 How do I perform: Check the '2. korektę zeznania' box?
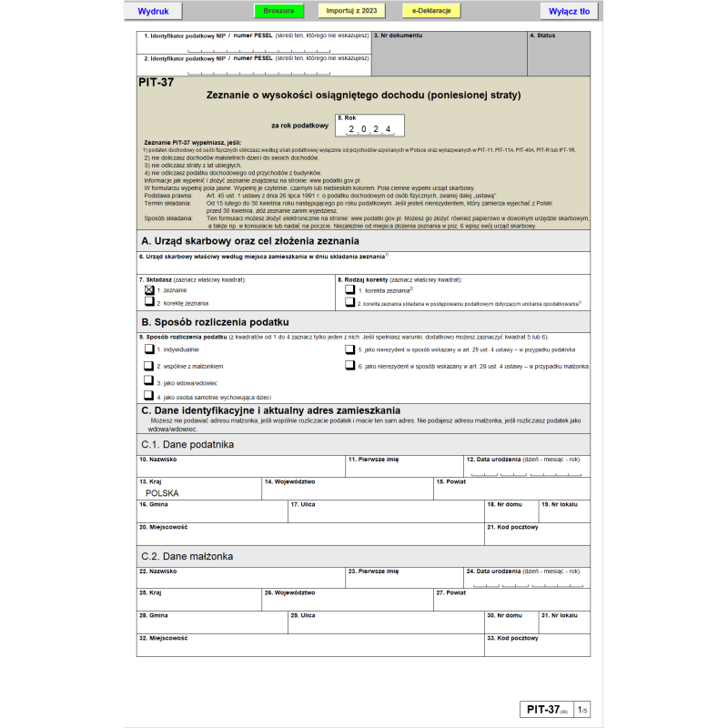point(149,301)
